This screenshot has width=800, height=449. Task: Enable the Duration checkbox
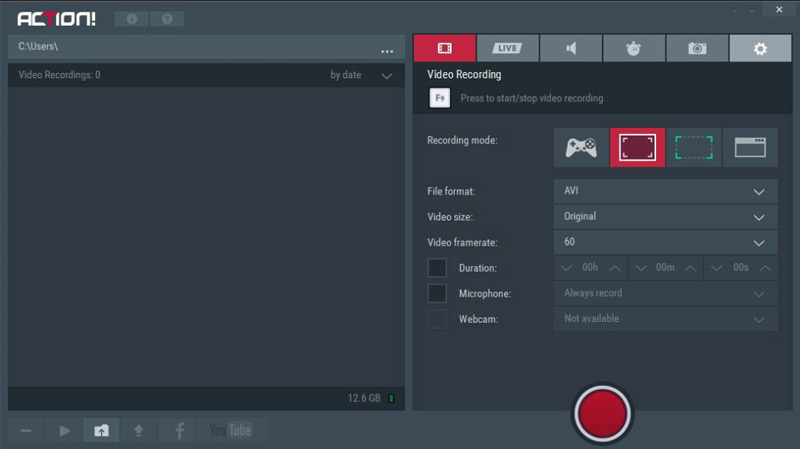pos(437,268)
